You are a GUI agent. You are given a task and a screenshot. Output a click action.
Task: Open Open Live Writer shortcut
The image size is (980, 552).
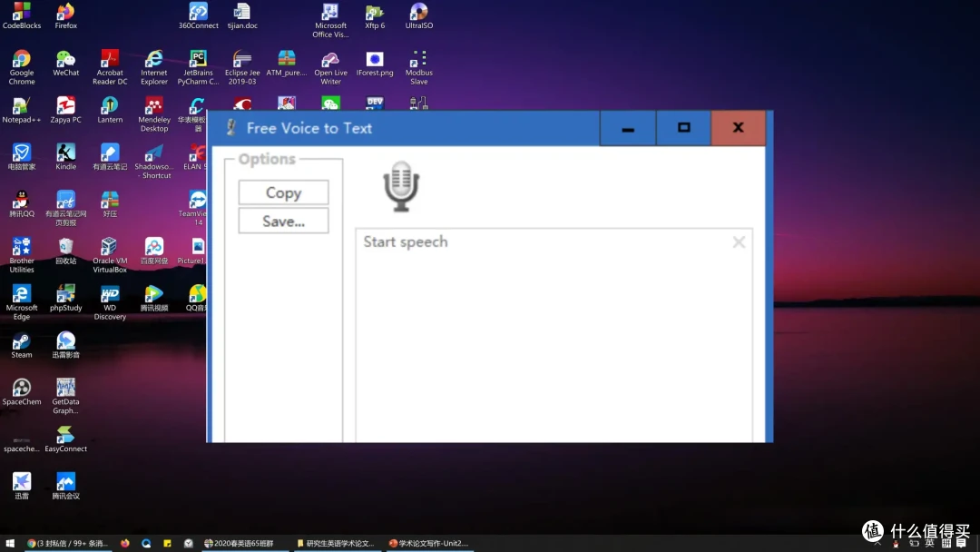point(330,67)
